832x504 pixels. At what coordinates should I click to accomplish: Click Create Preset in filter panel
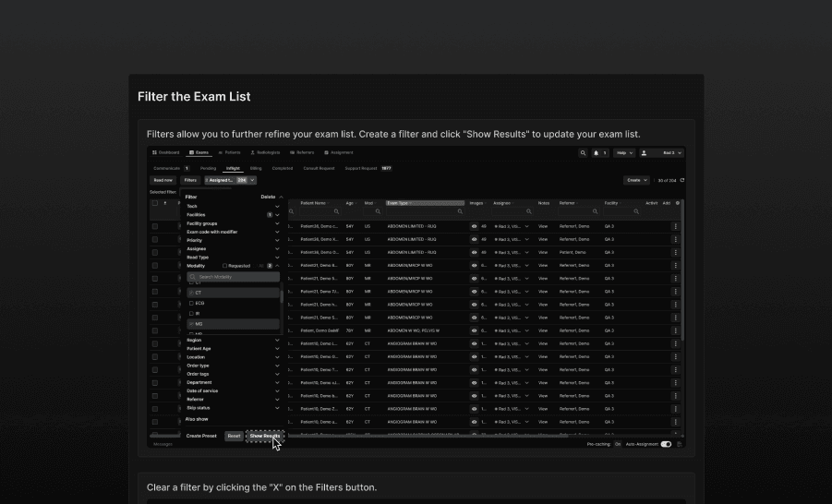pyautogui.click(x=201, y=436)
